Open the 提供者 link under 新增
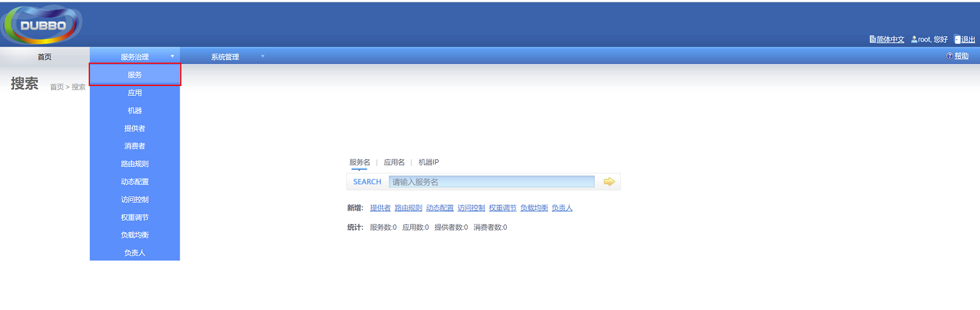This screenshot has height=310, width=980. pos(380,208)
